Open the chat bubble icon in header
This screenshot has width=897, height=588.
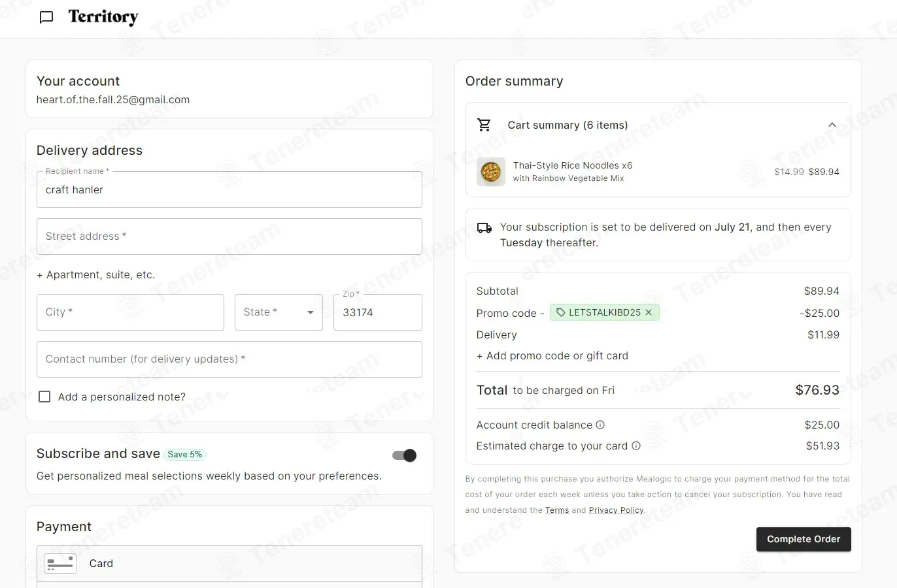pos(46,17)
